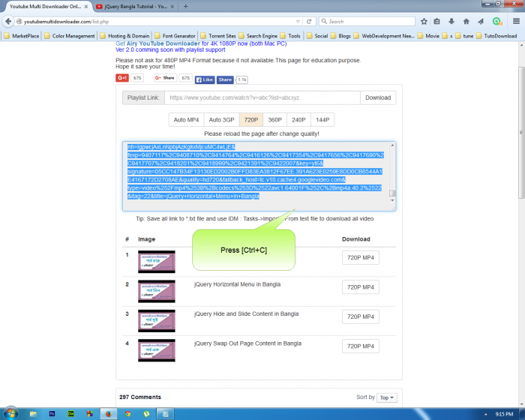Select Auto 3GP quality

(x=222, y=120)
